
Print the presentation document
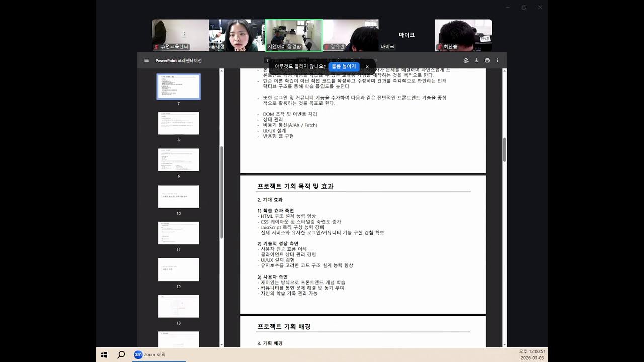pyautogui.click(x=487, y=60)
